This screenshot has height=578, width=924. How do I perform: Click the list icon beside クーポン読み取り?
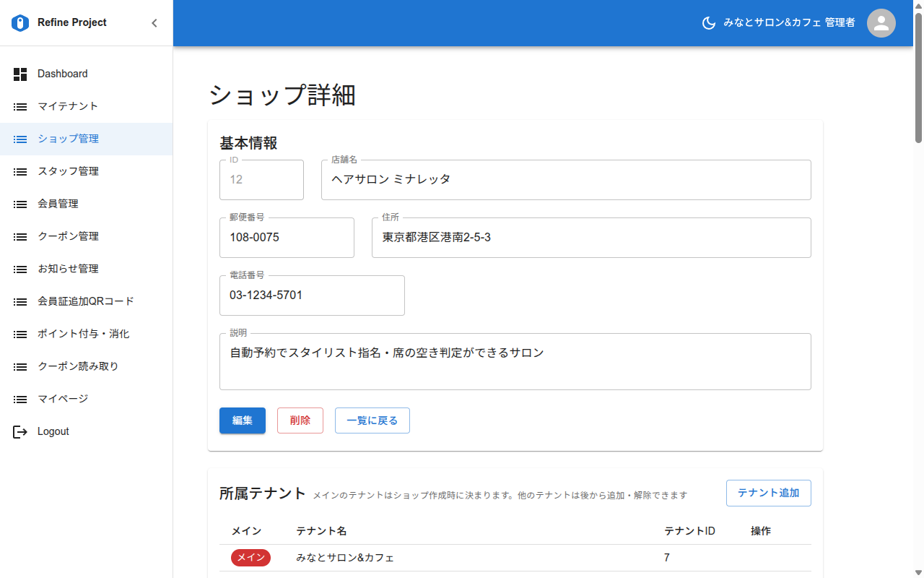[20, 366]
